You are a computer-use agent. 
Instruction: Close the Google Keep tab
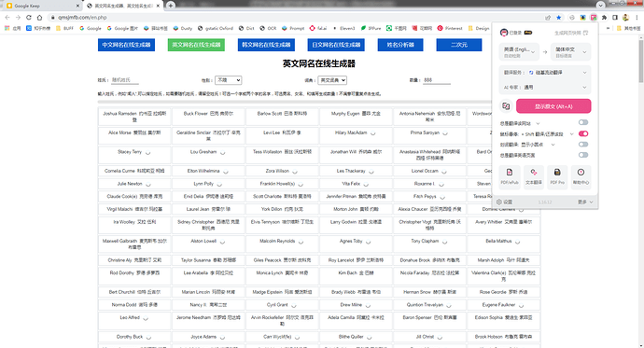pos(77,6)
